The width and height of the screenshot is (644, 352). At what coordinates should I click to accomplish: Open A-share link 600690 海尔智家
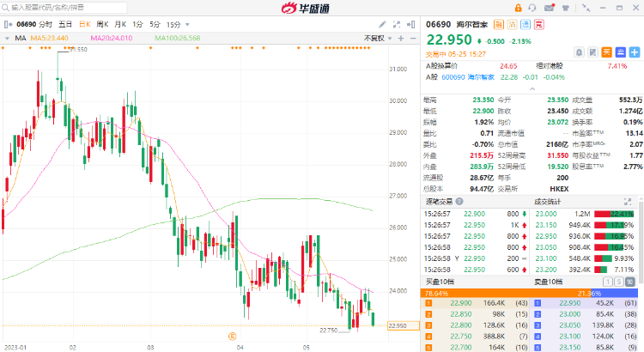click(468, 77)
